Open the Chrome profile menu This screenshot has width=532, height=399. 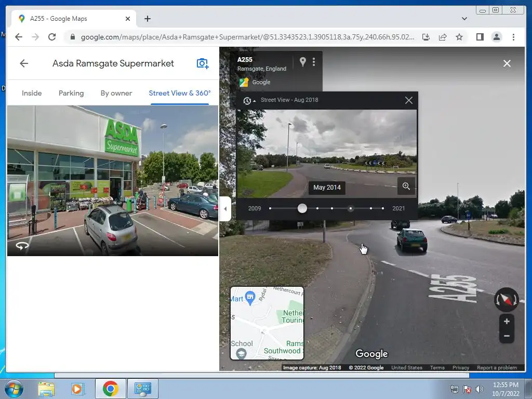[x=496, y=37]
